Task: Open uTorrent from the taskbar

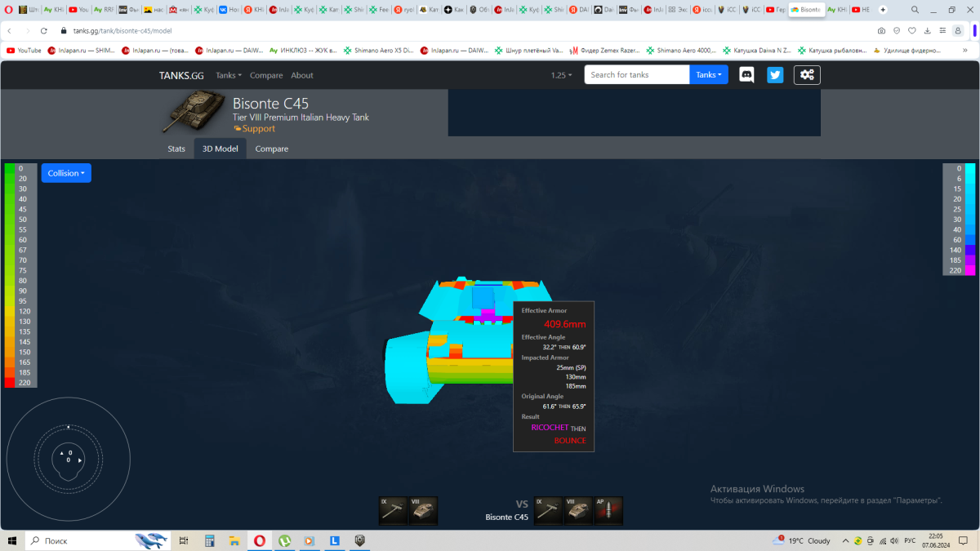Action: pos(284,540)
